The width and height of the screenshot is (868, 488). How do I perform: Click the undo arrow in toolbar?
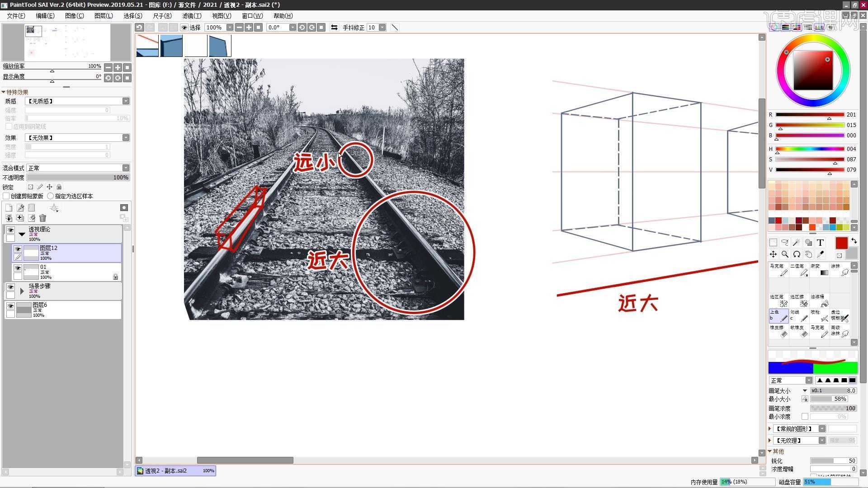[x=140, y=28]
